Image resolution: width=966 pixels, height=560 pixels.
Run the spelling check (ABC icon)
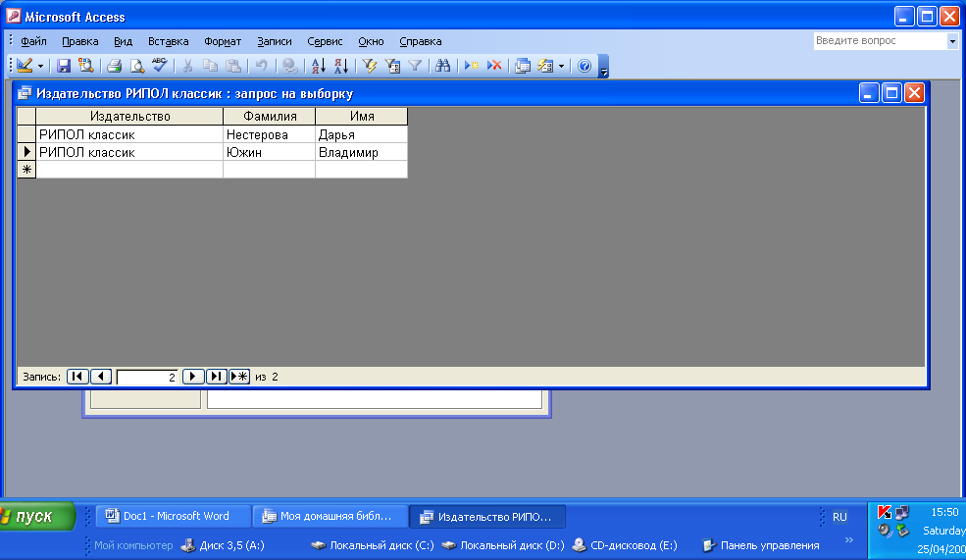(160, 66)
